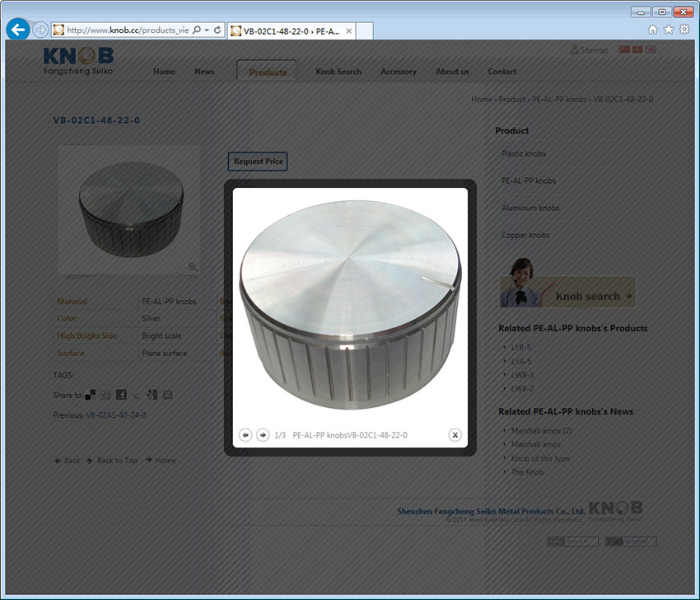The image size is (700, 600).
Task: Expand address bar autocomplete dropdown arrow
Action: point(207,30)
